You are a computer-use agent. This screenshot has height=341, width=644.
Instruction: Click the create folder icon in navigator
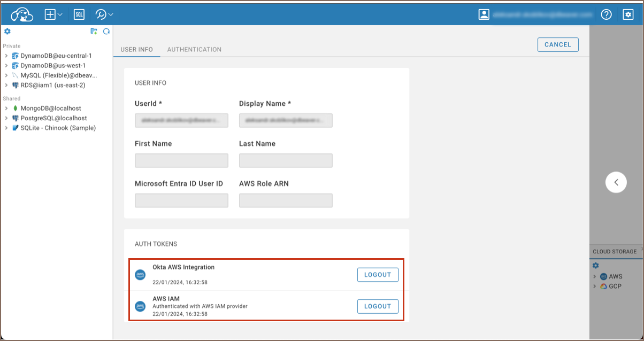tap(94, 32)
